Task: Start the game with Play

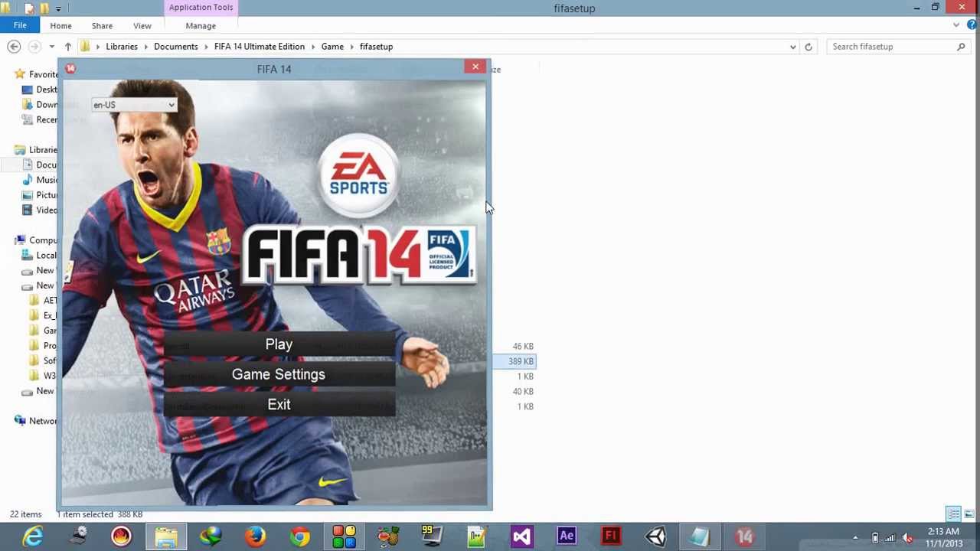Action: (x=279, y=344)
